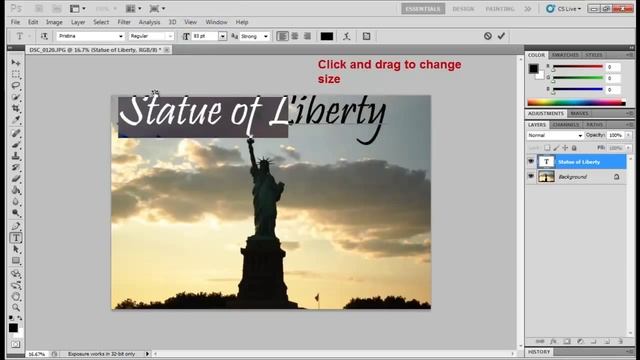The image size is (640, 360).
Task: Open the Layer menu
Action: [x=78, y=22]
